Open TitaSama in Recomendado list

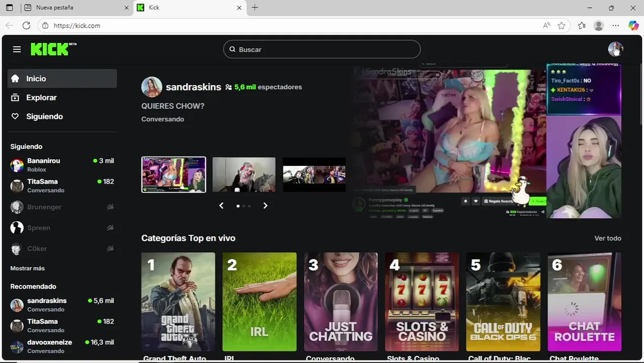[x=62, y=325]
